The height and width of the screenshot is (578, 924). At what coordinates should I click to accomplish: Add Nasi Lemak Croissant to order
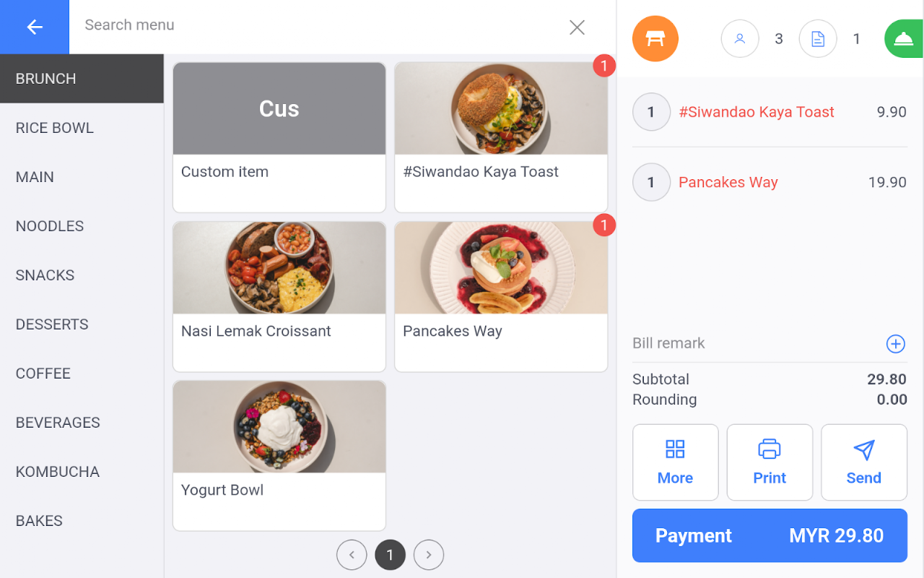click(279, 297)
